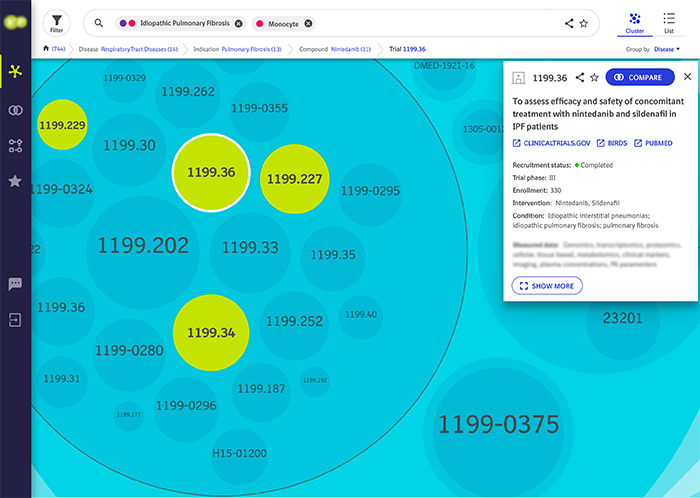
Task: Select the 1199.187 bubble
Action: 261,393
